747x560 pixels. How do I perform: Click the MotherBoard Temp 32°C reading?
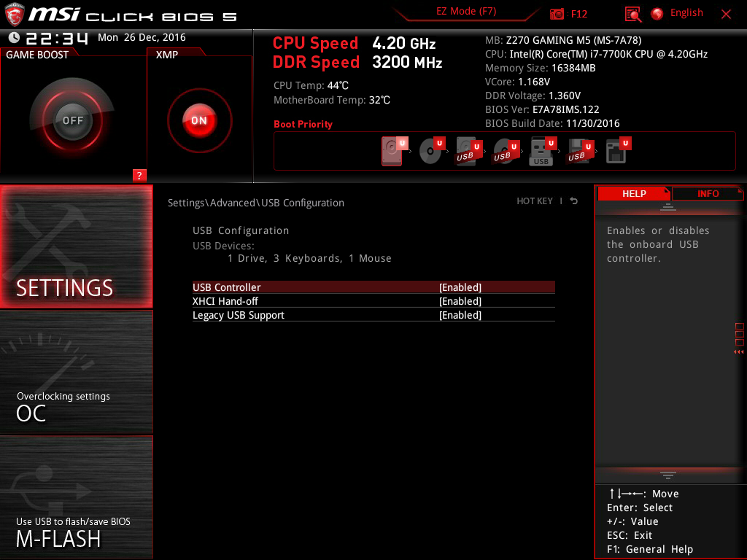pyautogui.click(x=332, y=100)
